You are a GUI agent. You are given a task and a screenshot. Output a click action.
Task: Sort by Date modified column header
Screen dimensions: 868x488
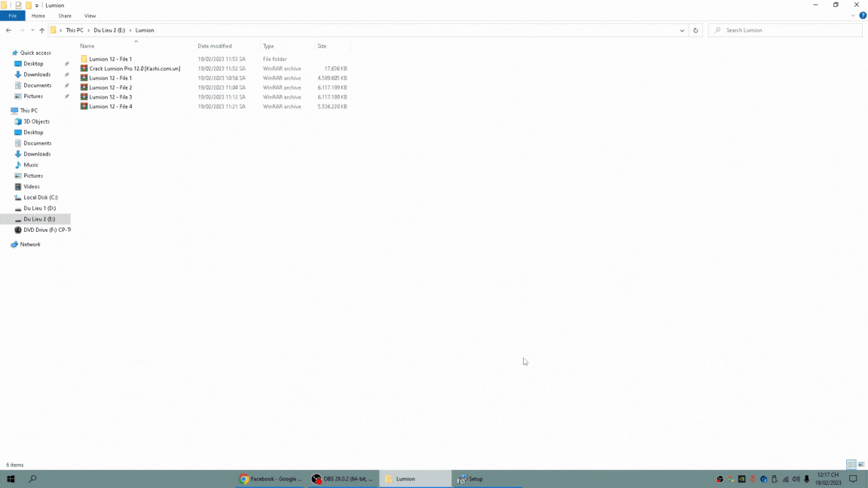point(215,46)
